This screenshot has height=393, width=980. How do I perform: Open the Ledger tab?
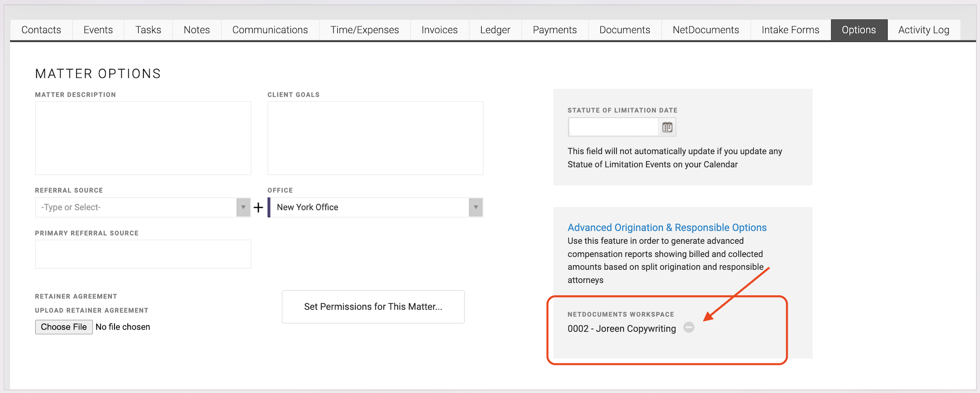[495, 30]
